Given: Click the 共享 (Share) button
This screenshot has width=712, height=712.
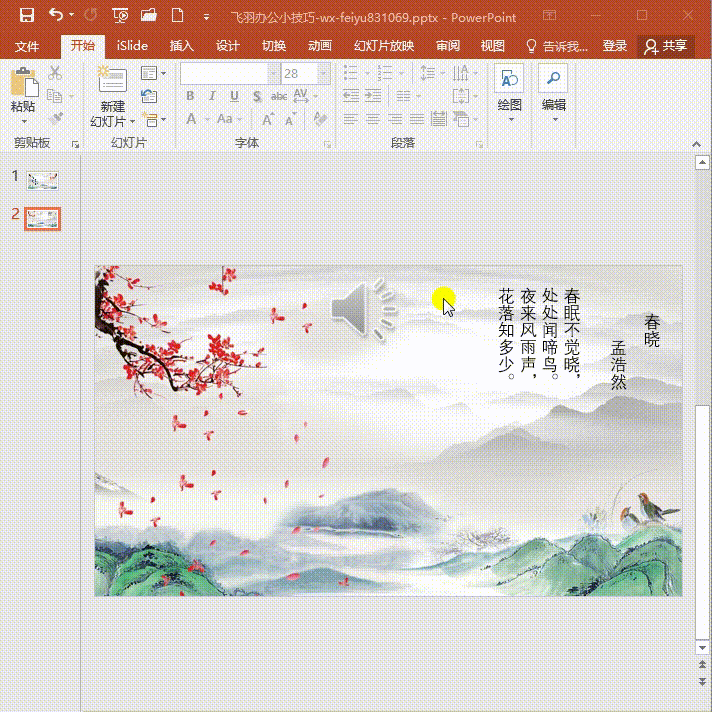Looking at the screenshot, I should pos(666,46).
